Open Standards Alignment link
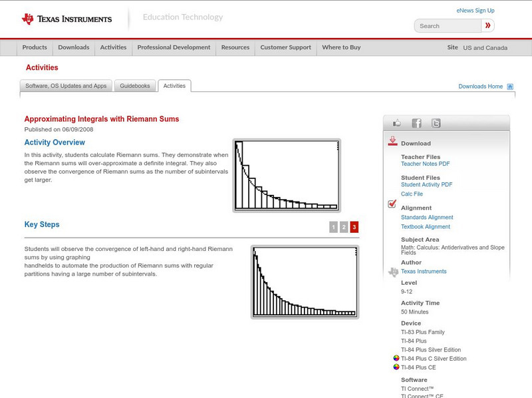 427,218
